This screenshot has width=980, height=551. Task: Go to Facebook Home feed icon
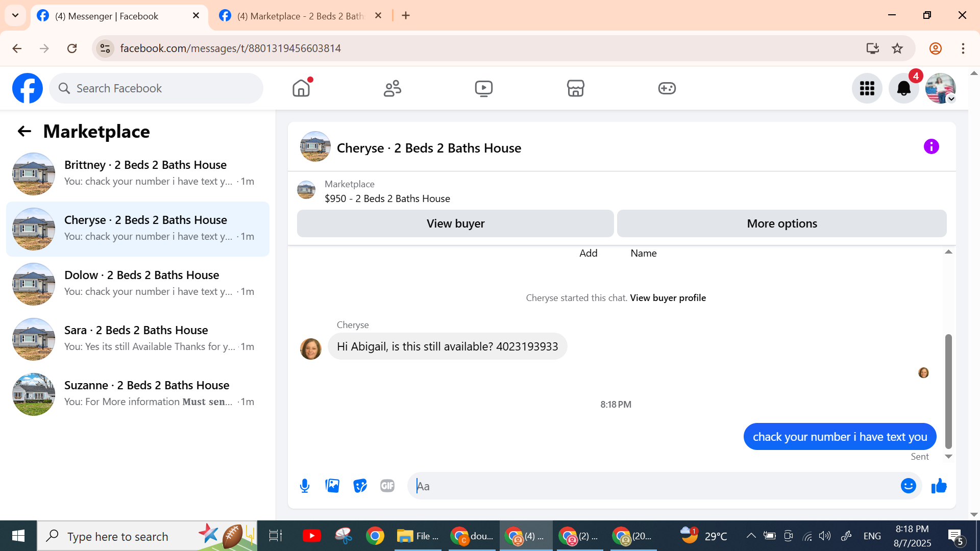[x=301, y=88]
